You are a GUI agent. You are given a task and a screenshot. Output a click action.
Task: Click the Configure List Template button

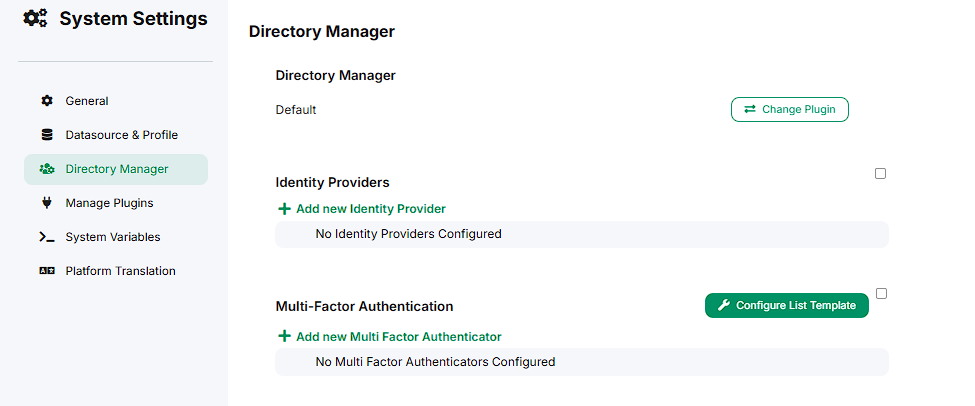point(787,305)
